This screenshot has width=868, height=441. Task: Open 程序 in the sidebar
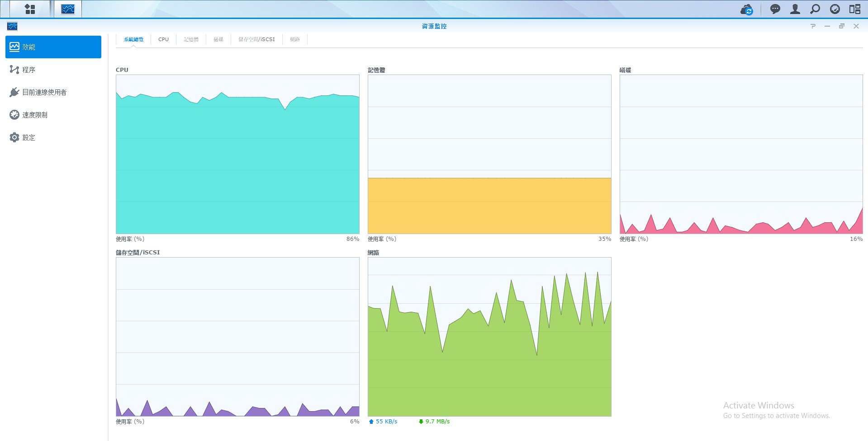pos(29,70)
